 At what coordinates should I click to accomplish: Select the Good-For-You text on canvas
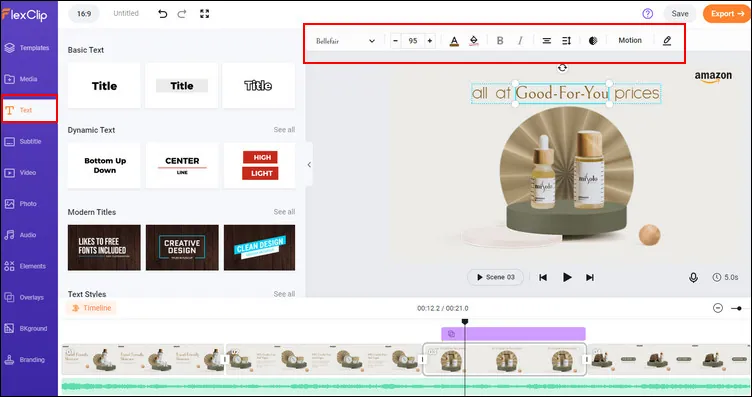point(562,93)
